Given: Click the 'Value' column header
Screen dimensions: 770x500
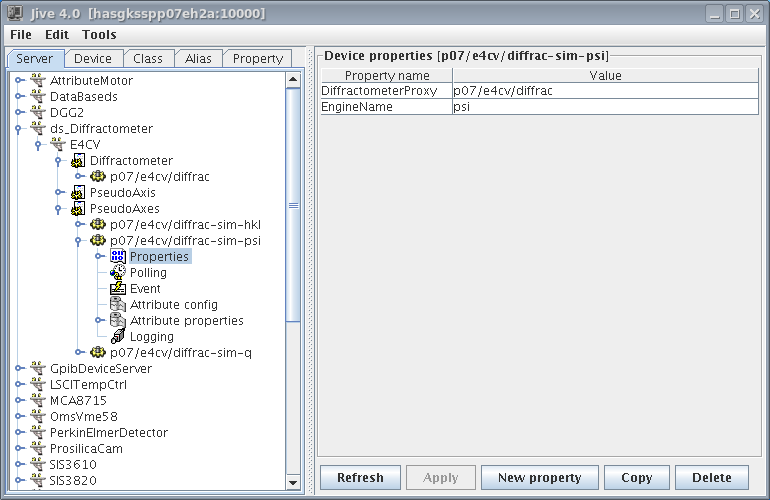Looking at the screenshot, I should tap(605, 75).
